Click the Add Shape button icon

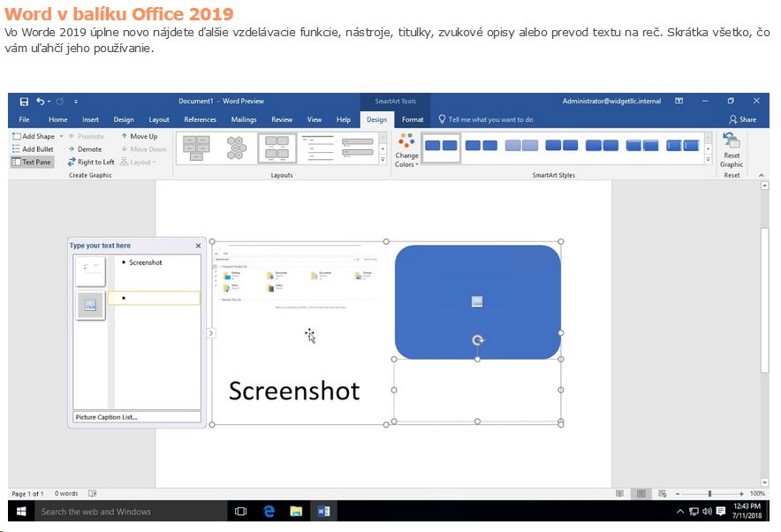[x=18, y=136]
